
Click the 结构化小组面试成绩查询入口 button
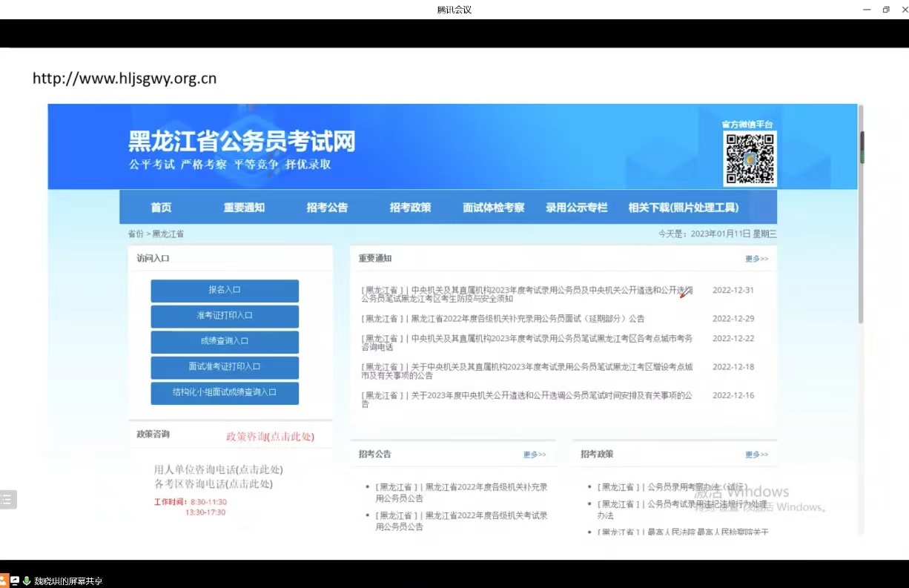[225, 392]
